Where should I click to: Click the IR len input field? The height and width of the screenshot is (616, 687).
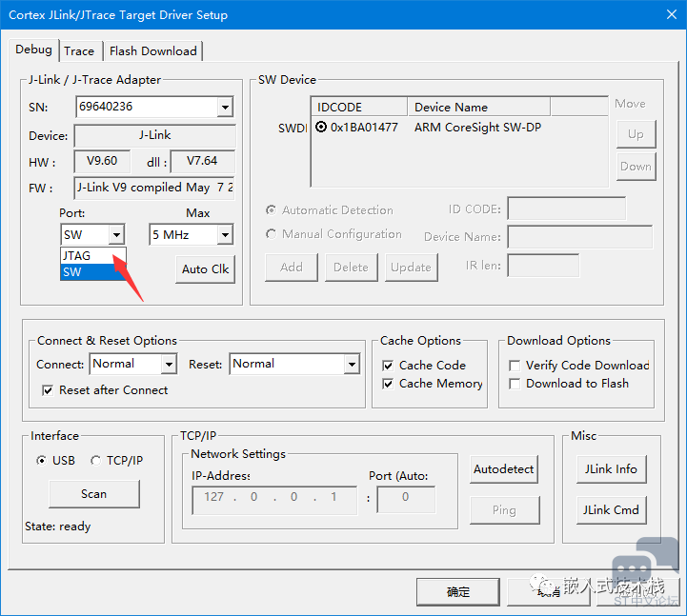[543, 266]
